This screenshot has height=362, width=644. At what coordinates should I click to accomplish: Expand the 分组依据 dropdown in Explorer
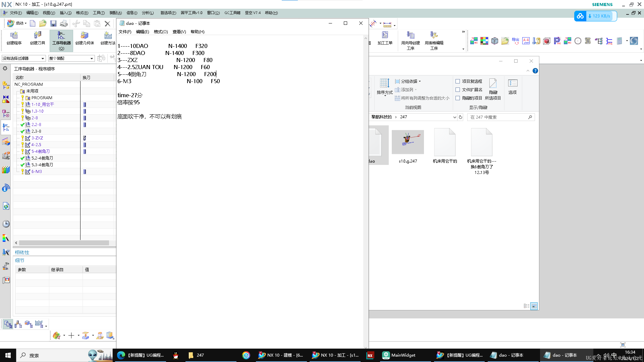point(408,81)
